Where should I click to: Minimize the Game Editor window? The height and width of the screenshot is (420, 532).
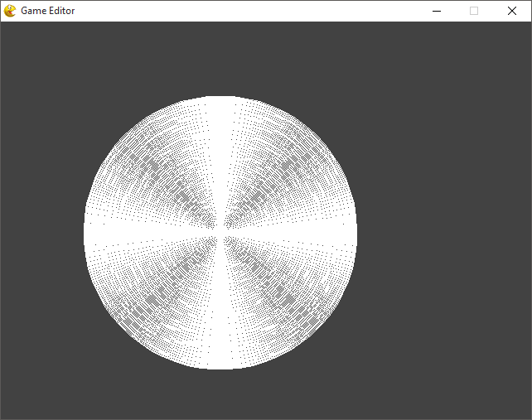click(x=437, y=12)
